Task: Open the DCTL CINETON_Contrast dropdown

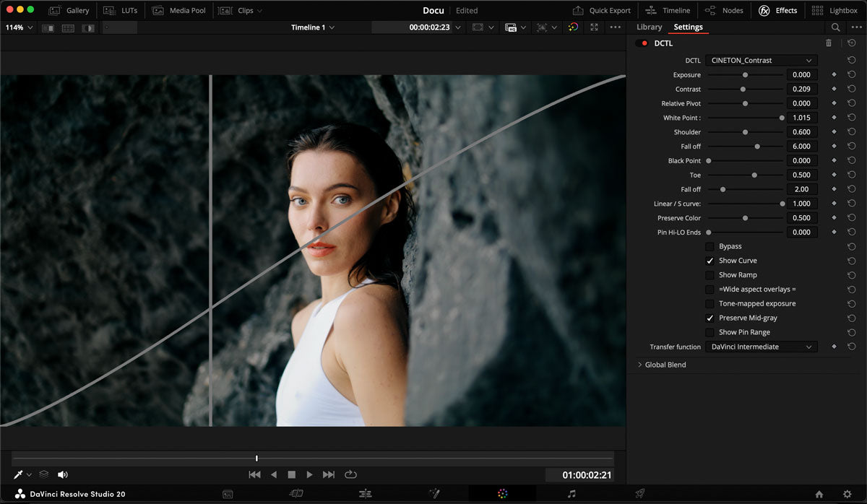Action: pos(762,61)
